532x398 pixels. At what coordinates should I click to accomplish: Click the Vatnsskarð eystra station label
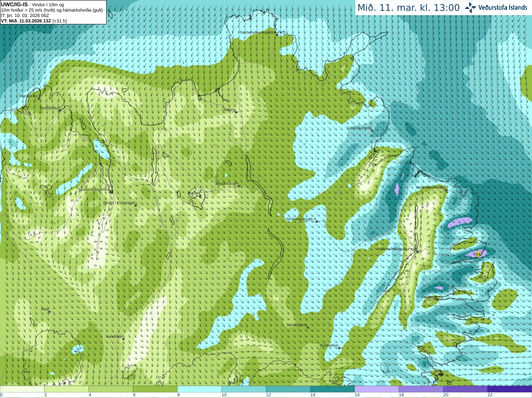[431, 187]
